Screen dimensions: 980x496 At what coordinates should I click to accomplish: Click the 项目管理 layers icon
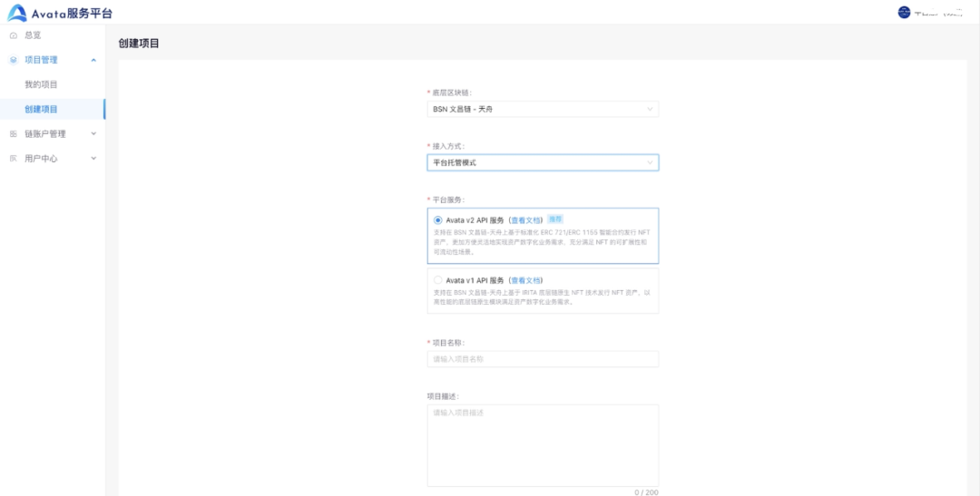14,60
